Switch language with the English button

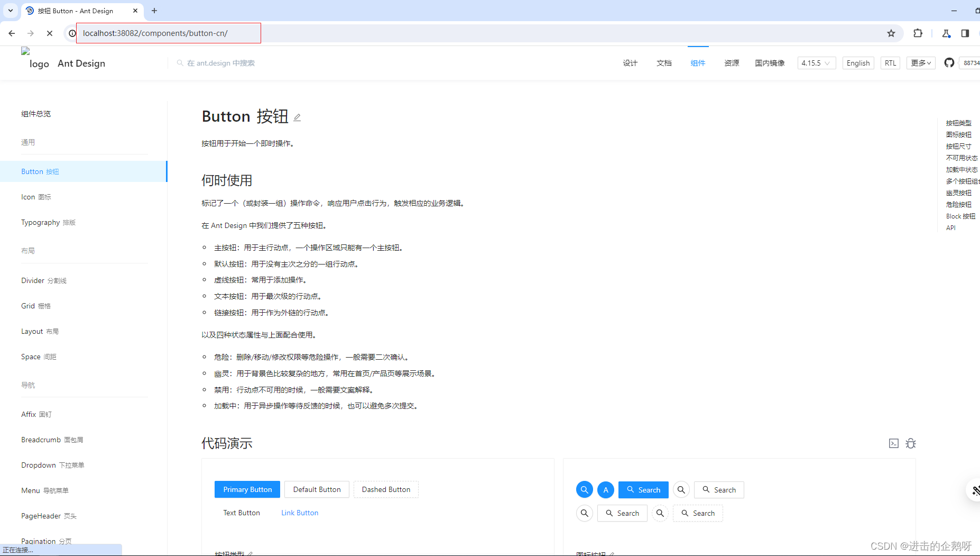pyautogui.click(x=858, y=63)
